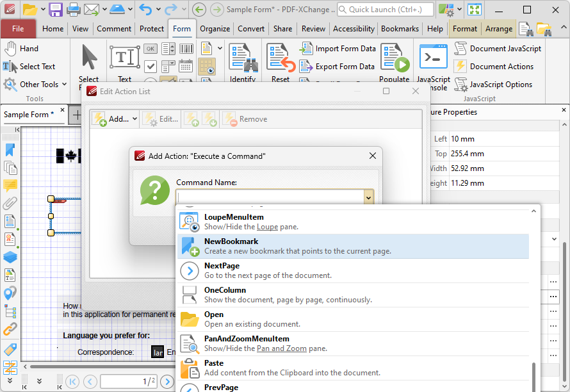Open Document JavaScript
Screen dimensions: 570x392
497,49
